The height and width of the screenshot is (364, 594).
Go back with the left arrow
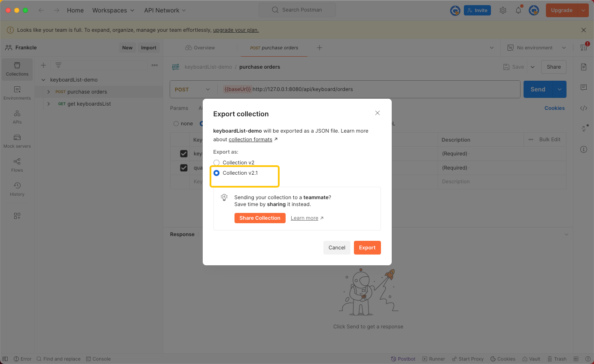41,10
